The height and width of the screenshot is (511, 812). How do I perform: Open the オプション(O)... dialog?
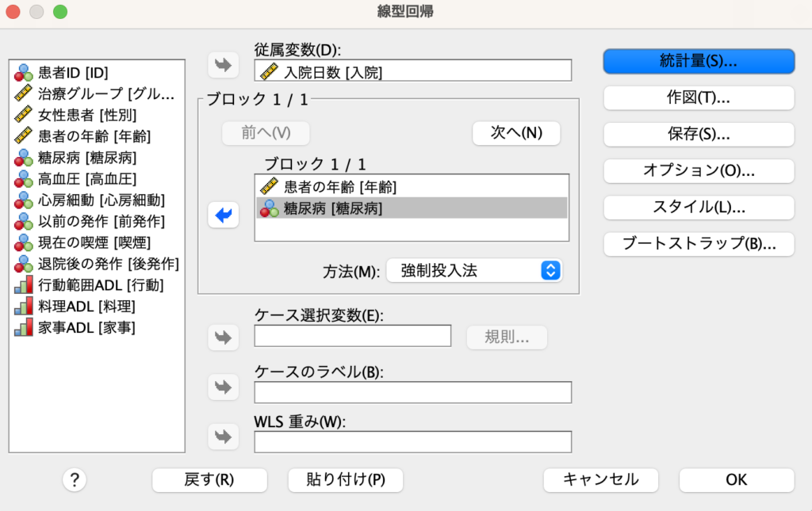(699, 170)
